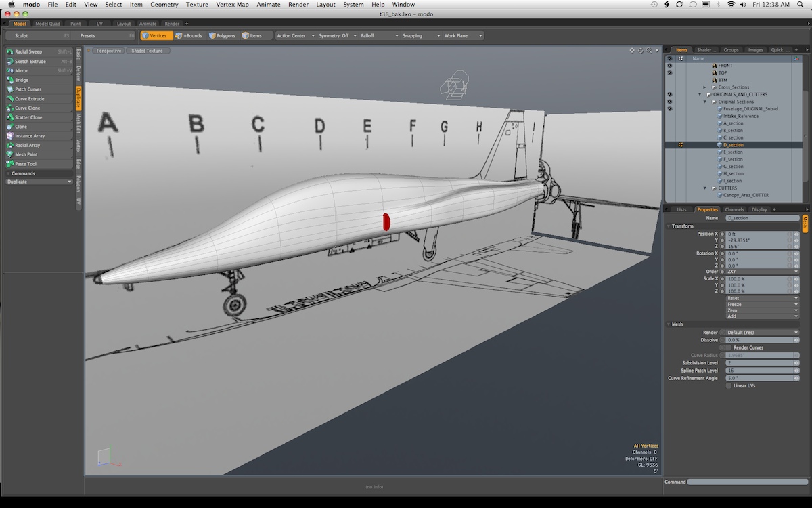Activate the Mirror tool
812x508 pixels.
(22, 70)
